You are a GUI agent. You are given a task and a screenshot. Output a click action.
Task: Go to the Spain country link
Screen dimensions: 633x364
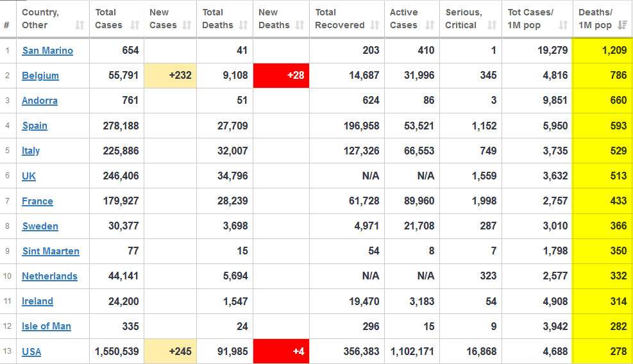tap(35, 126)
